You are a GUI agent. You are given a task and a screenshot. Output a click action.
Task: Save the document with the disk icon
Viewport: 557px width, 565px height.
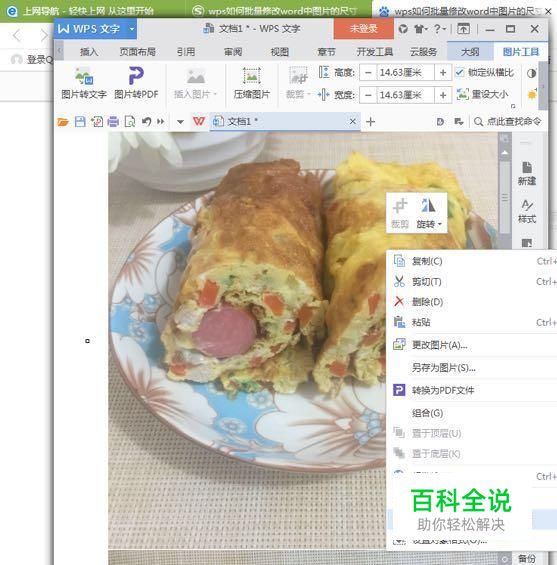tap(80, 122)
